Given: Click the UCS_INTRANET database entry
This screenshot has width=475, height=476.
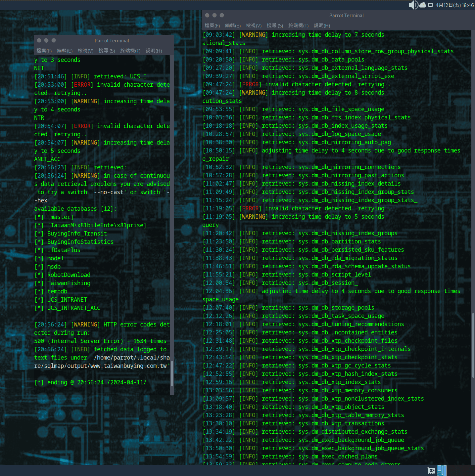Looking at the screenshot, I should [x=61, y=300].
